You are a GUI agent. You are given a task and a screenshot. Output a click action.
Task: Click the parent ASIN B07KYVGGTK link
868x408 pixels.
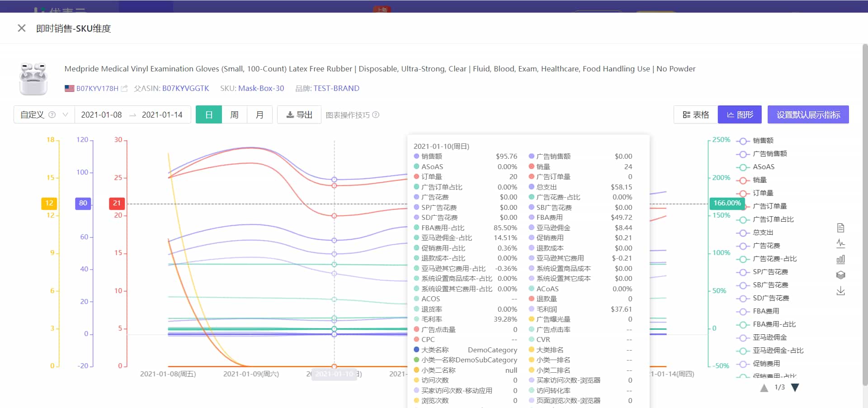tap(185, 89)
